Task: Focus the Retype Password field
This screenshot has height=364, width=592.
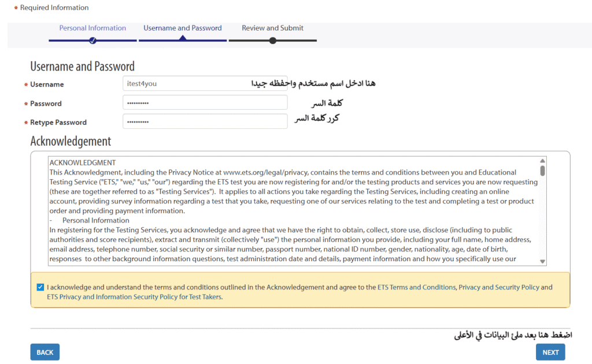Action: (x=205, y=121)
